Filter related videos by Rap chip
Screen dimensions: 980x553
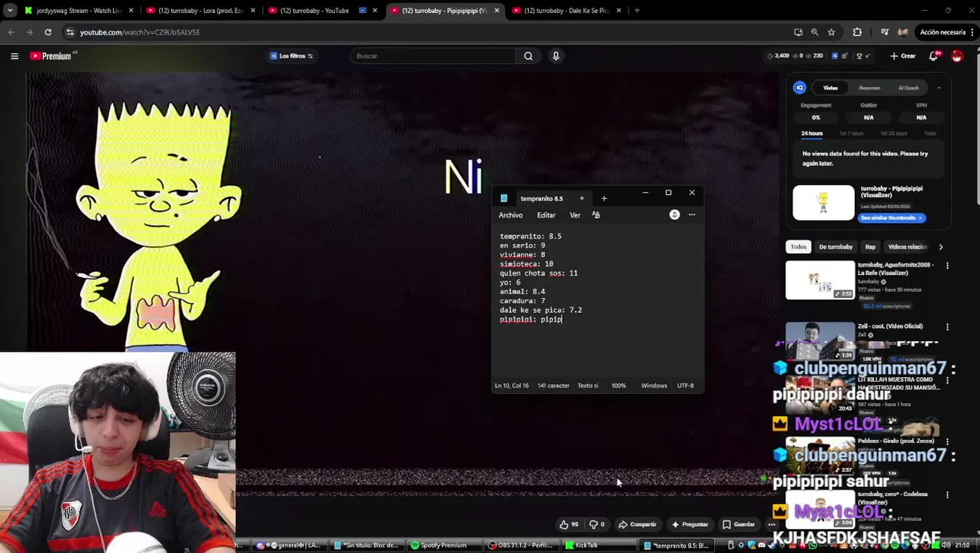coord(870,247)
